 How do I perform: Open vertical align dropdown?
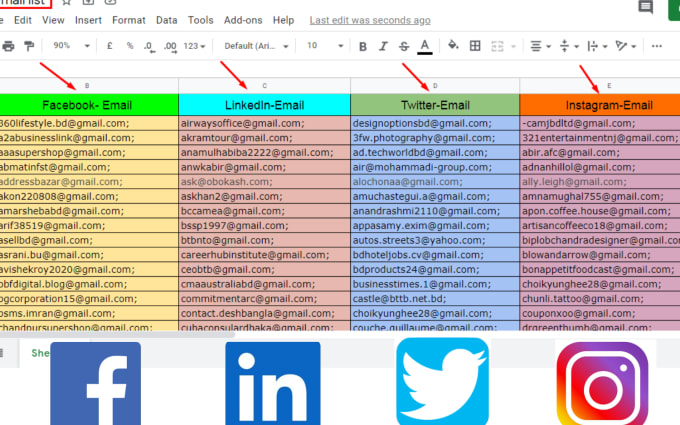[569, 46]
